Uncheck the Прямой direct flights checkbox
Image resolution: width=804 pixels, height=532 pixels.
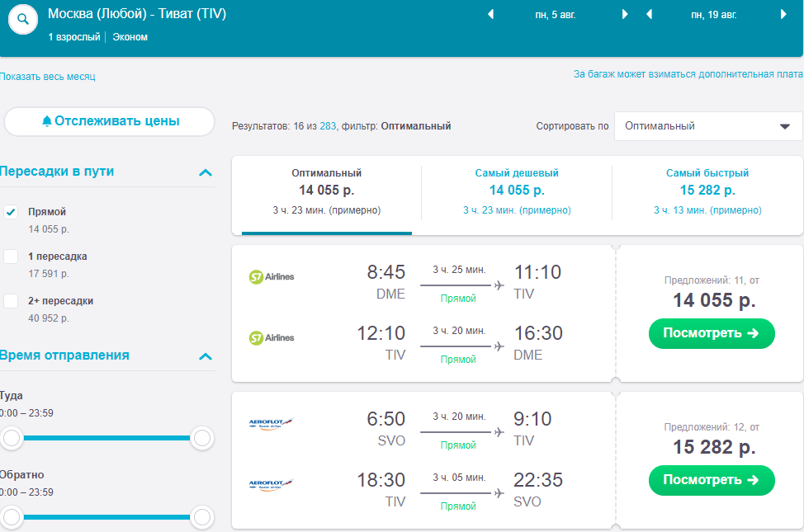pyautogui.click(x=11, y=212)
